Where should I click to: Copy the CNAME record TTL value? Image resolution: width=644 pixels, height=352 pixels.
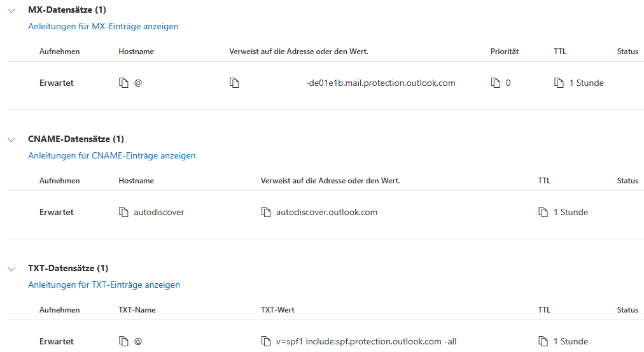pyautogui.click(x=543, y=213)
